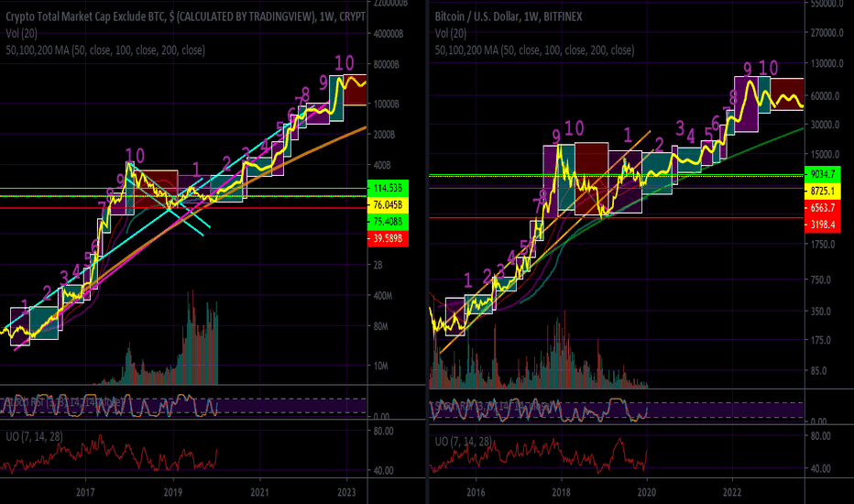Screen dimensions: 854x504
Task: Click the 400B price scale value
Action: (382, 165)
